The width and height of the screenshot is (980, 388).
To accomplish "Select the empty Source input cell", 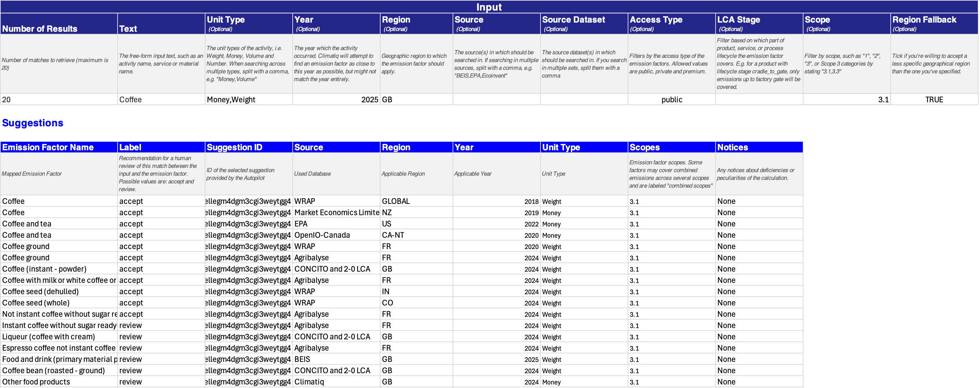I will 496,99.
